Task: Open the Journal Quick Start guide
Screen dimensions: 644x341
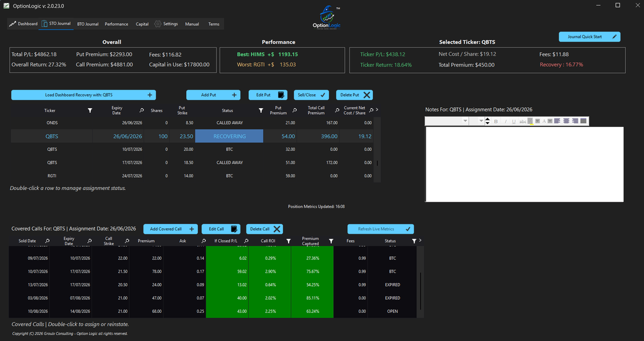Action: point(590,36)
